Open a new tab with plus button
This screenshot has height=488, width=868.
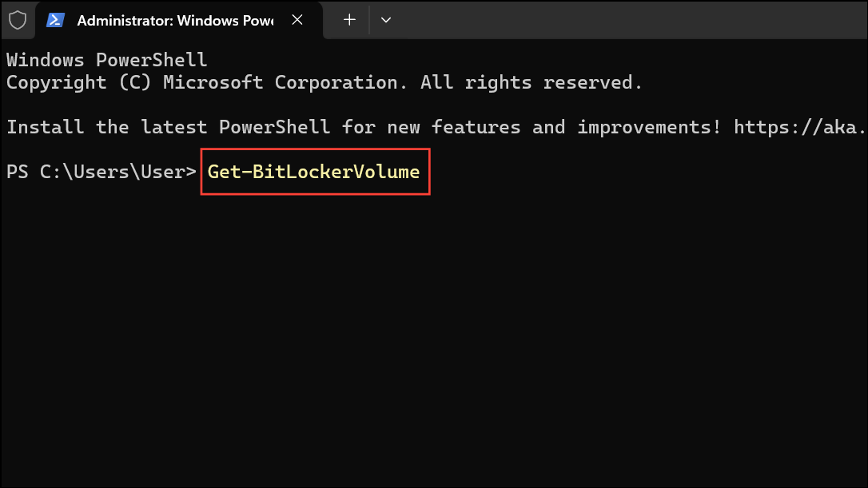tap(349, 20)
